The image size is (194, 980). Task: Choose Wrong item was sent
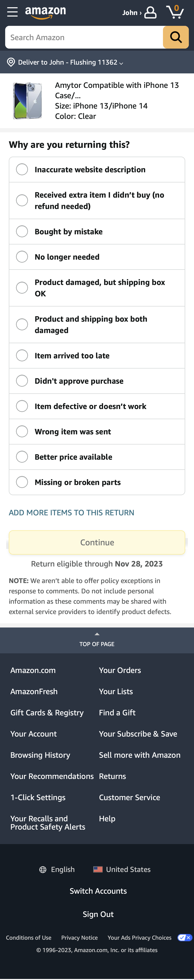(x=22, y=431)
